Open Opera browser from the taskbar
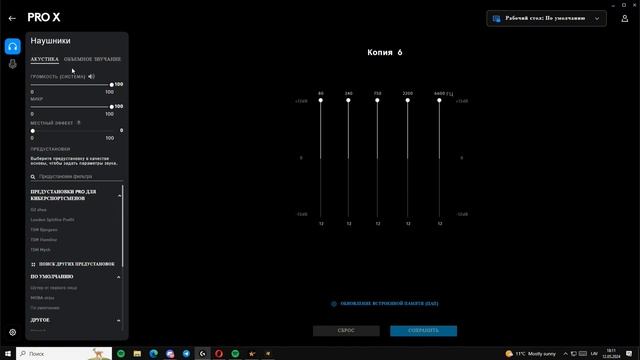Screen dimensions: 640x360 219,353
